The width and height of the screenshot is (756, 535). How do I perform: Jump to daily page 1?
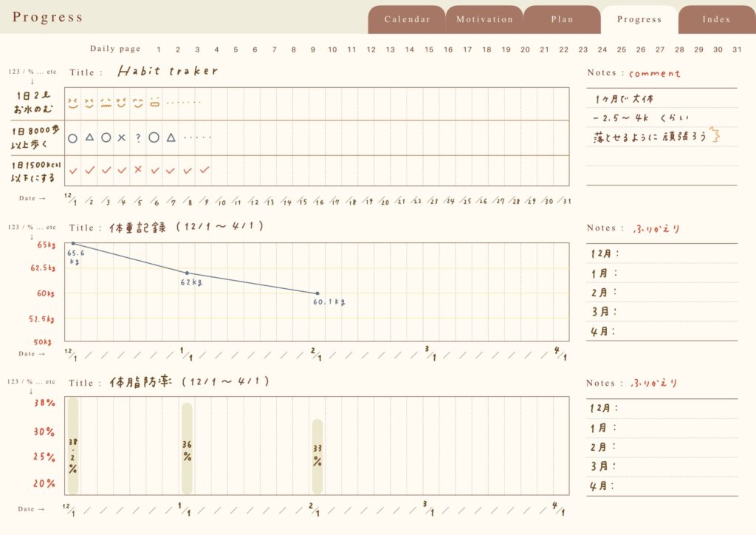(x=159, y=50)
